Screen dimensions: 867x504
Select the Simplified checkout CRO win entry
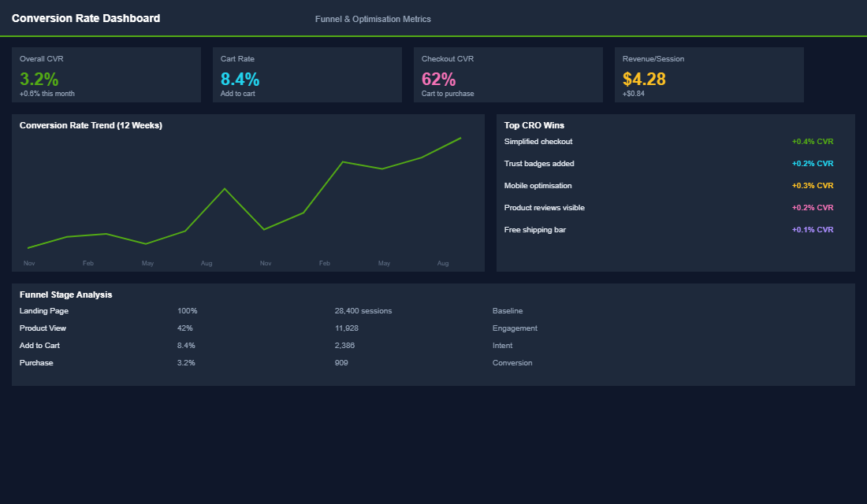point(538,141)
